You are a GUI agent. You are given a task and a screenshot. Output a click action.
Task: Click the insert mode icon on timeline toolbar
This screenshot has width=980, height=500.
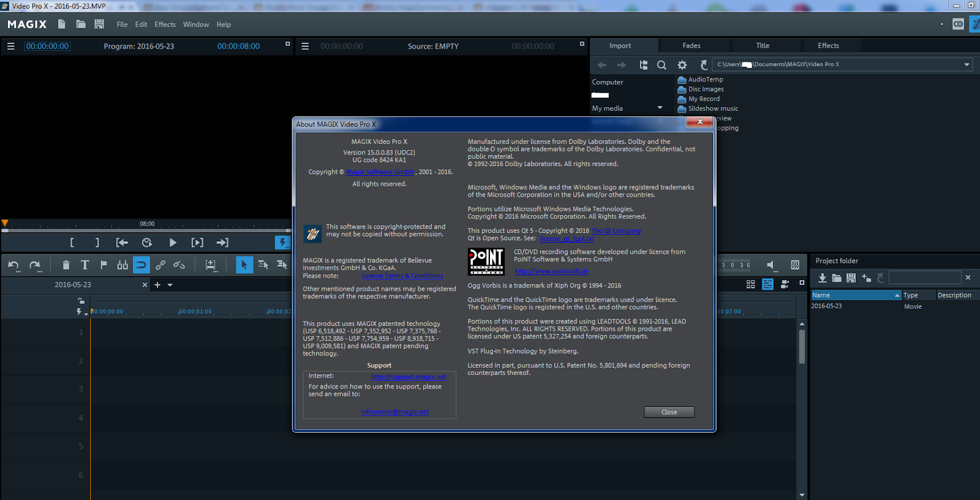tap(211, 265)
